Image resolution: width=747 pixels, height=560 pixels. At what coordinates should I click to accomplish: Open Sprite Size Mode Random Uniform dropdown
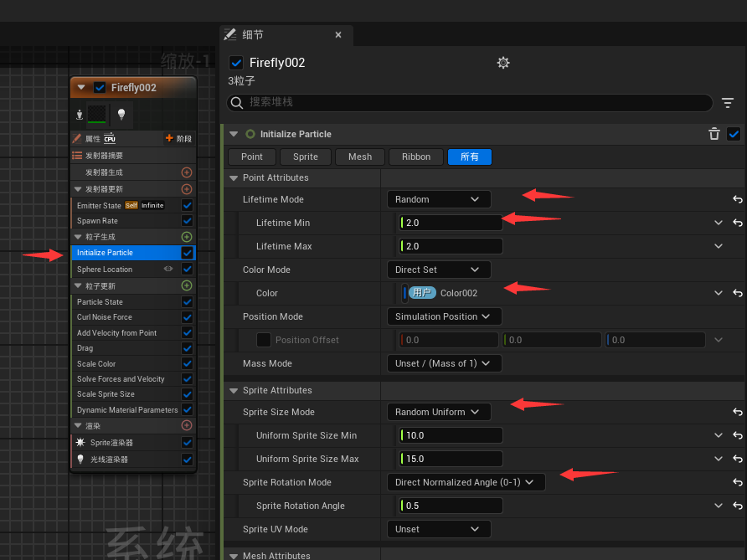pos(439,412)
